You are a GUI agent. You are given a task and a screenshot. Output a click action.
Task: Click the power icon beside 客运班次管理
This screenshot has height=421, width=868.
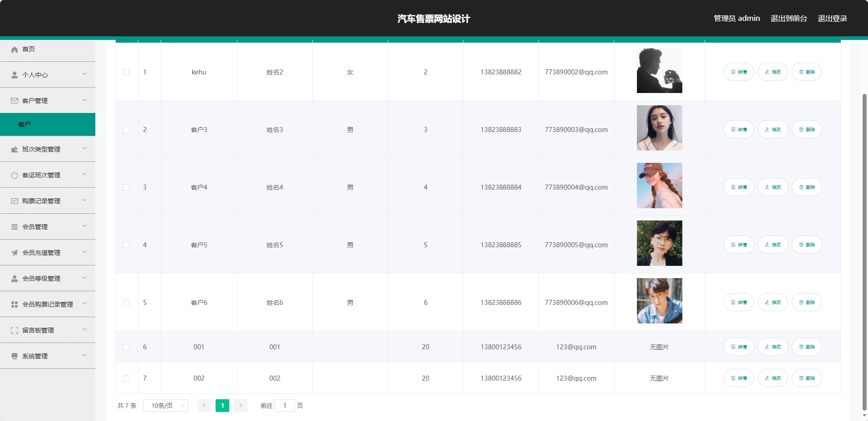[15, 175]
